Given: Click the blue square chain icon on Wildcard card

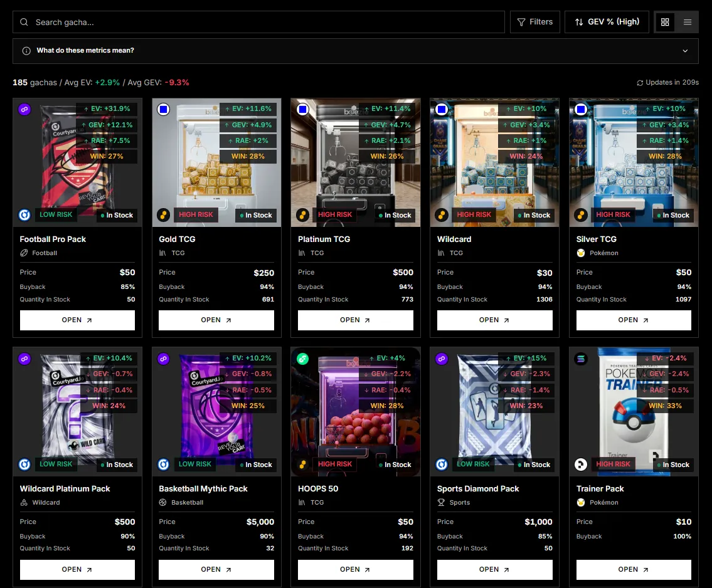Looking at the screenshot, I should click(x=442, y=109).
